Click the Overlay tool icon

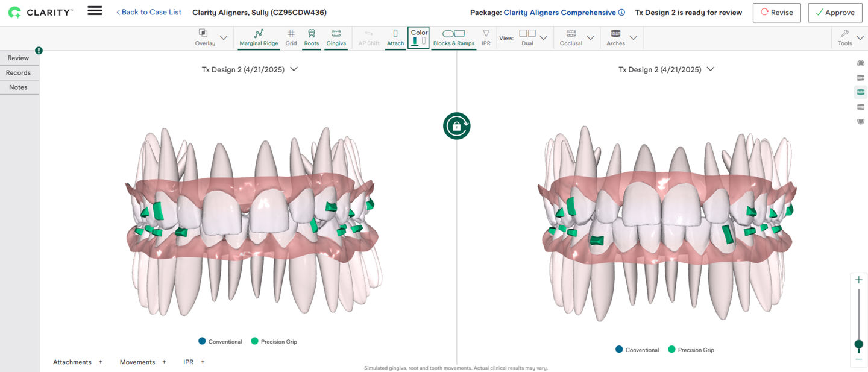coord(203,33)
